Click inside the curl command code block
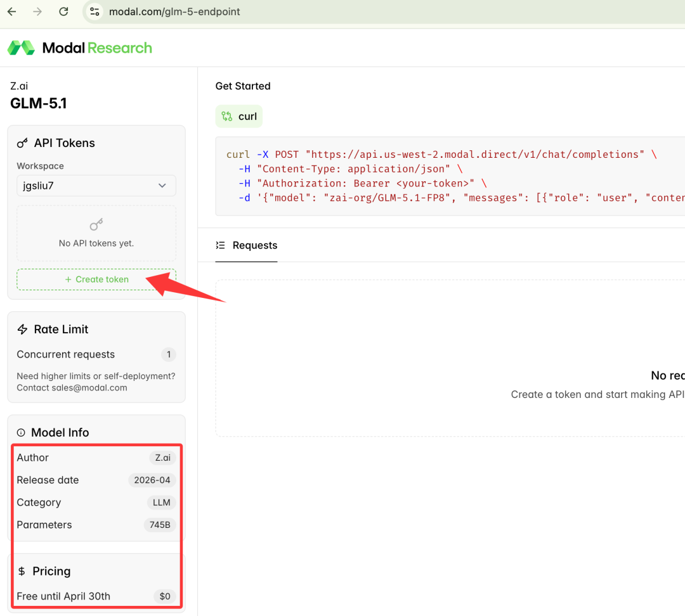This screenshot has height=616, width=685. click(x=444, y=176)
